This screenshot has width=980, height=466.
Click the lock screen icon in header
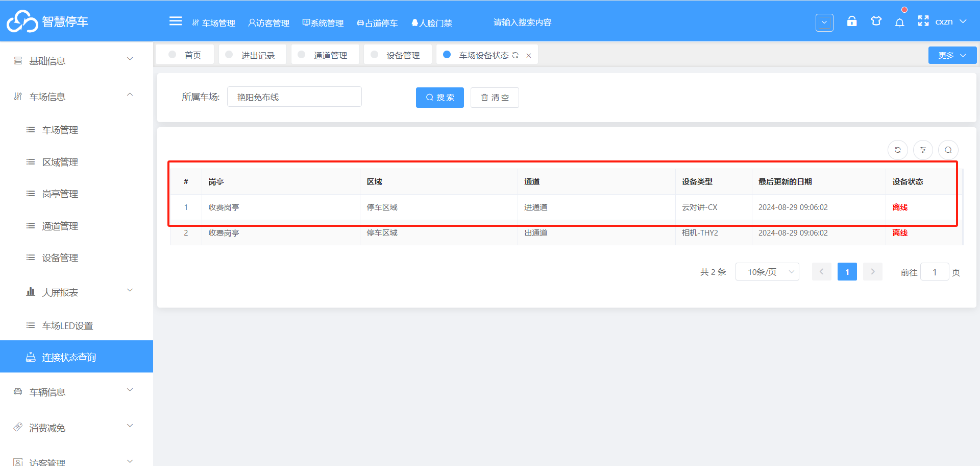tap(852, 21)
